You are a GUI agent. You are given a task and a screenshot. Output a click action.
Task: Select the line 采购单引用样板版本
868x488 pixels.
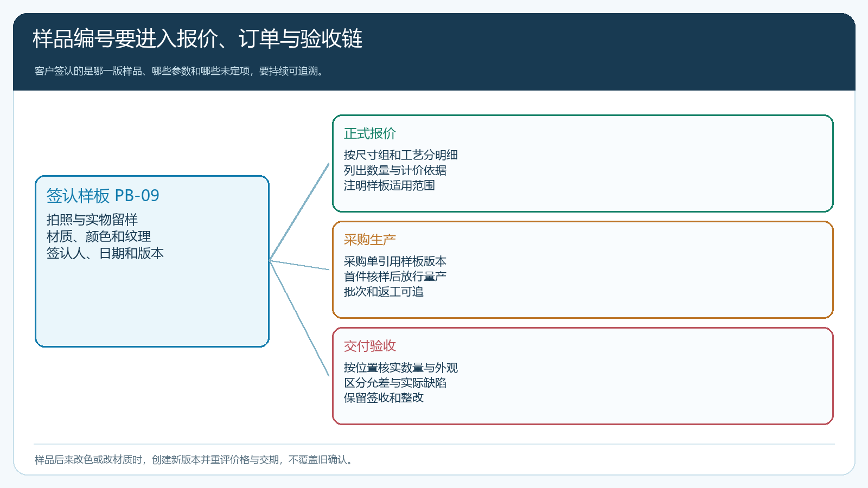[395, 261]
